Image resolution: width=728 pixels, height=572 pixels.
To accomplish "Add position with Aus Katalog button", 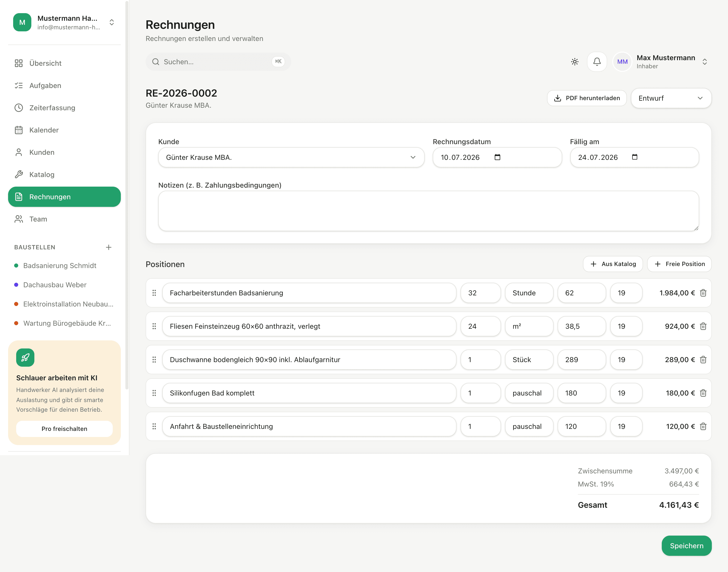I will (x=612, y=264).
